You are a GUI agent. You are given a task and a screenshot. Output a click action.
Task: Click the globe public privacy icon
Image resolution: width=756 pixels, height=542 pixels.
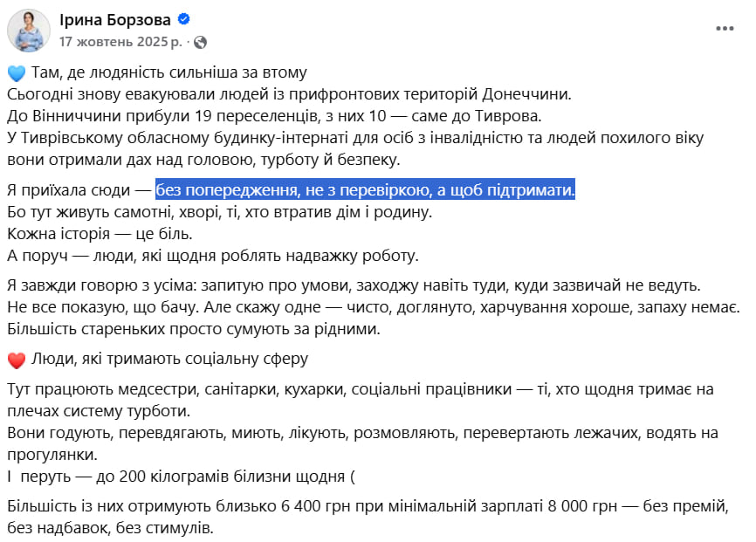click(x=200, y=41)
